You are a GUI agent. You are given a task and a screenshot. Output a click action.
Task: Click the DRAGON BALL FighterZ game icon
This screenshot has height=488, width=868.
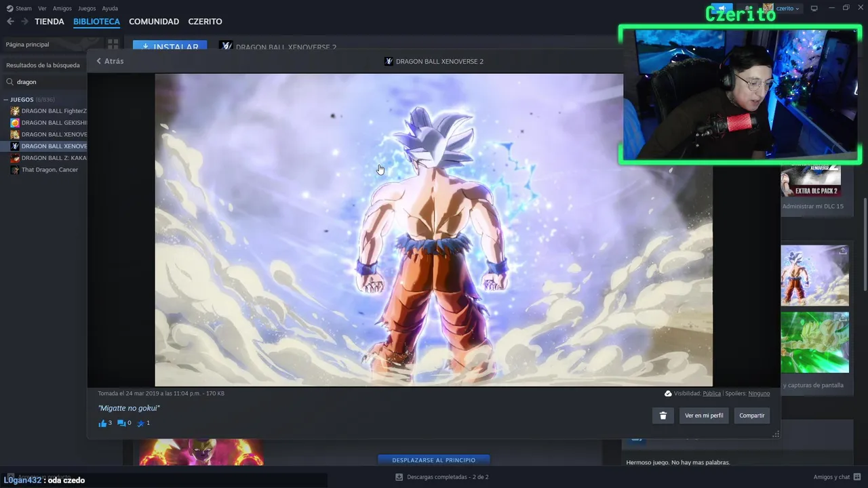pos(15,111)
